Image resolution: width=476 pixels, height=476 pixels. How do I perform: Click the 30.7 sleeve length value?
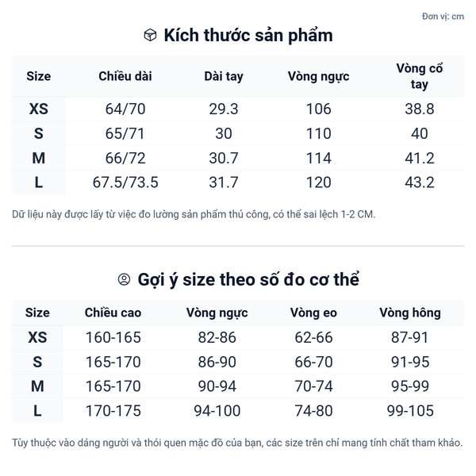(224, 159)
